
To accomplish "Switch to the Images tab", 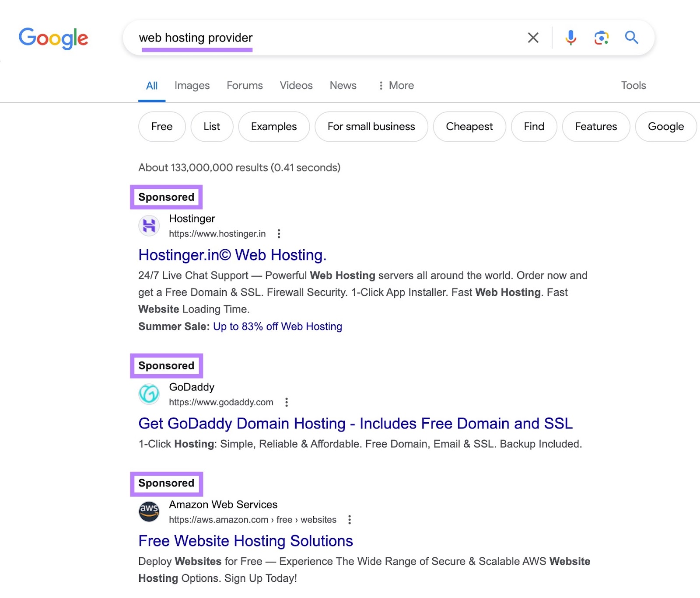I will pyautogui.click(x=192, y=85).
